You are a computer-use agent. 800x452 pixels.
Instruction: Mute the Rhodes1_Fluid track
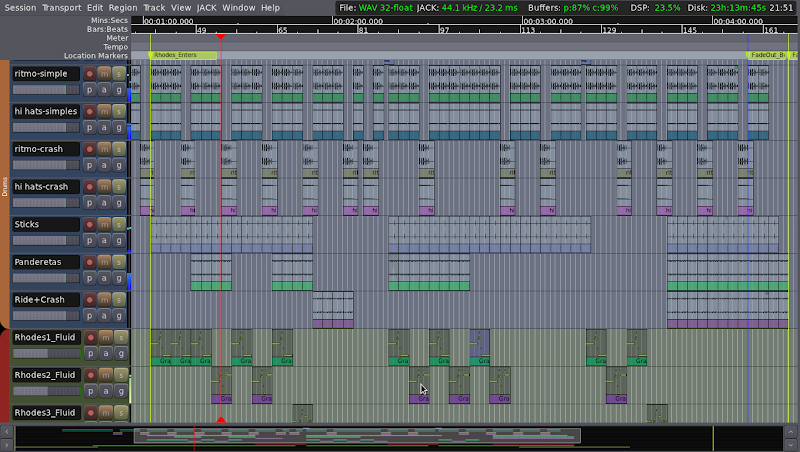coord(104,337)
